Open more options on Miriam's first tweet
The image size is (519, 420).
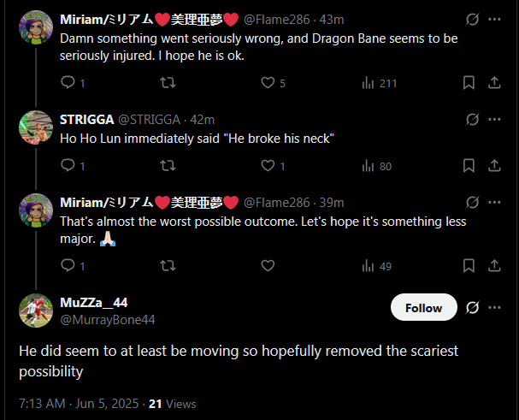coord(494,19)
